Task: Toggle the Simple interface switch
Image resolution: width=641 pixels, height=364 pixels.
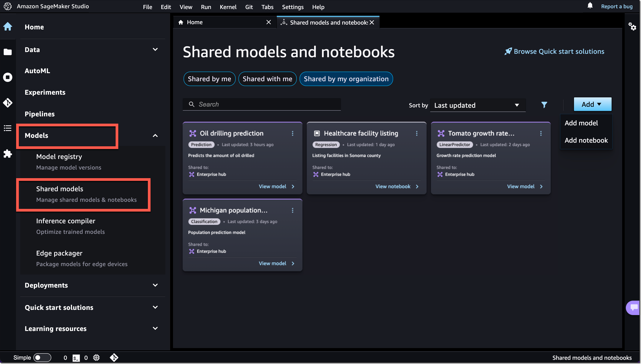Action: pyautogui.click(x=42, y=357)
